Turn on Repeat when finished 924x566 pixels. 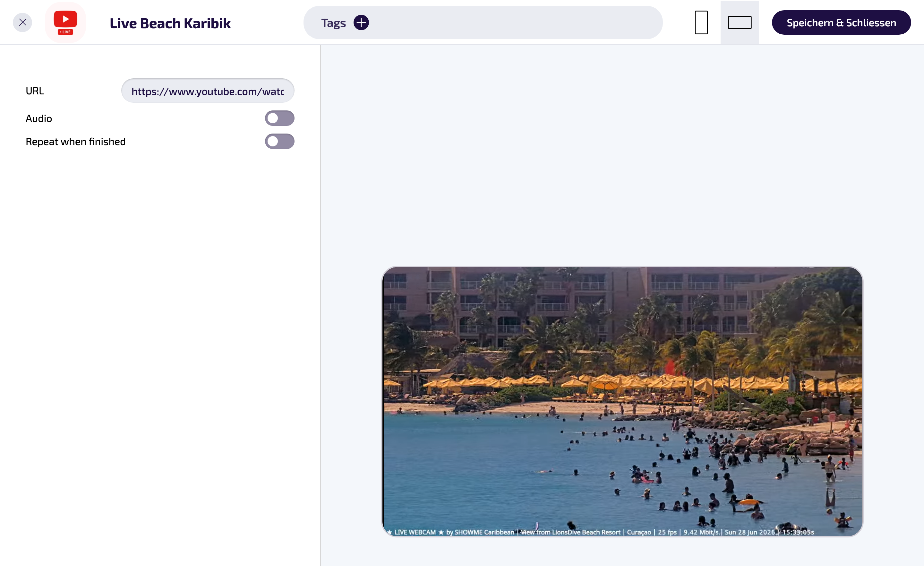click(279, 142)
